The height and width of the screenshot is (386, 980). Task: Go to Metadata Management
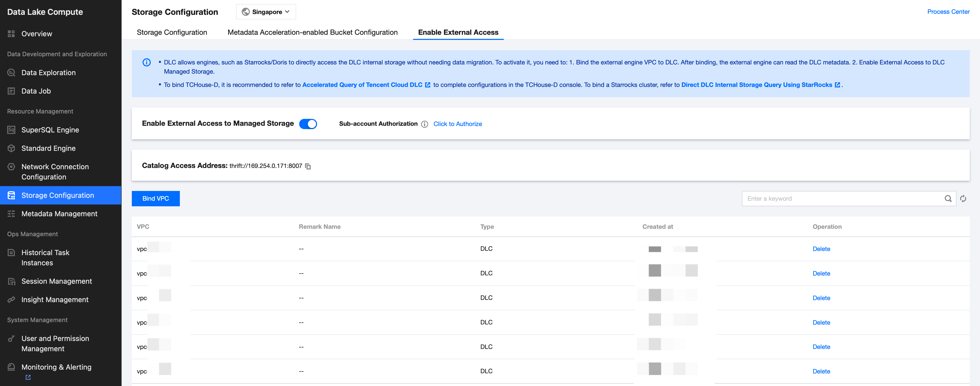pyautogui.click(x=59, y=214)
